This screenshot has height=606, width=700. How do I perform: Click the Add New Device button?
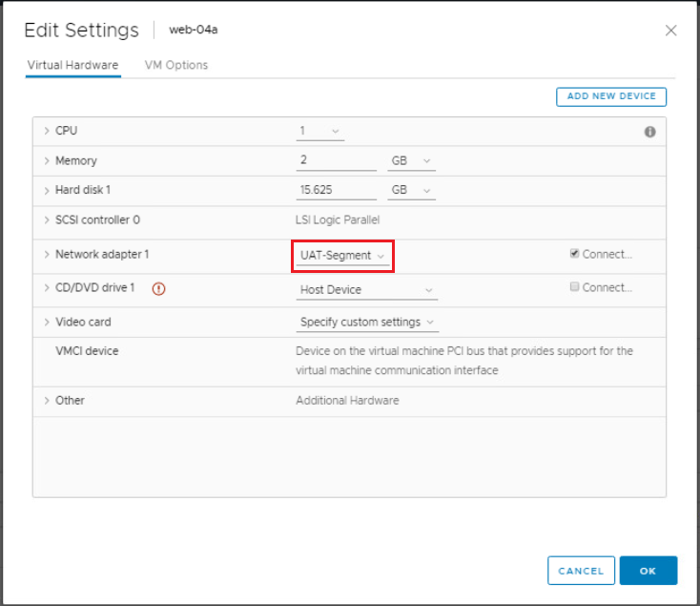click(611, 96)
